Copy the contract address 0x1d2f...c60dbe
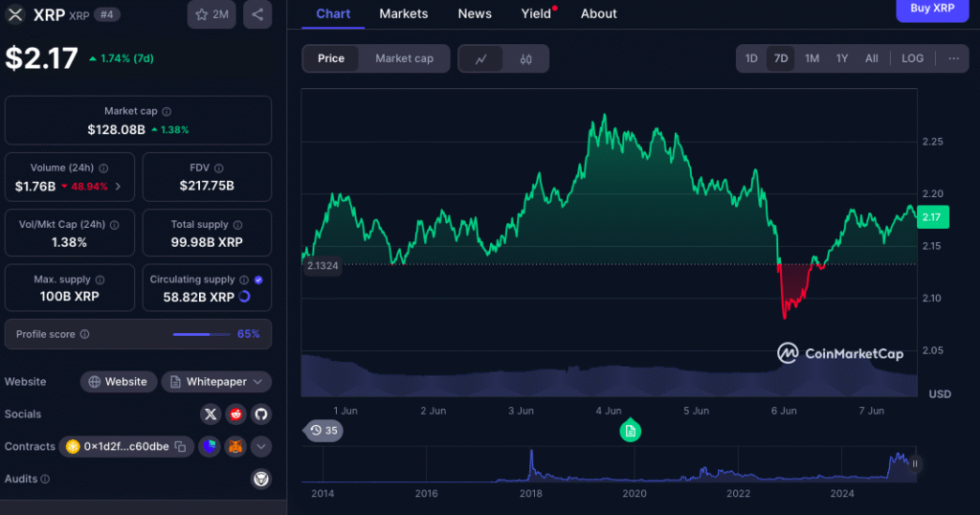980x515 pixels. (x=181, y=446)
